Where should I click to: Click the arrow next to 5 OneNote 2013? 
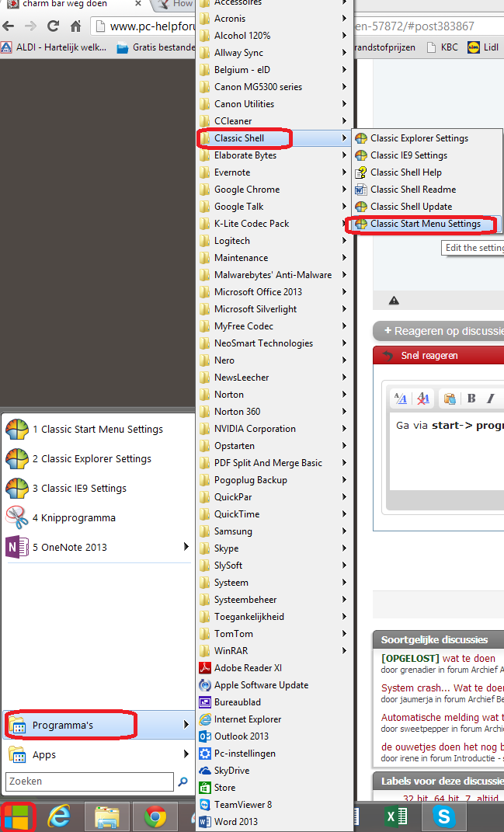[x=186, y=547]
